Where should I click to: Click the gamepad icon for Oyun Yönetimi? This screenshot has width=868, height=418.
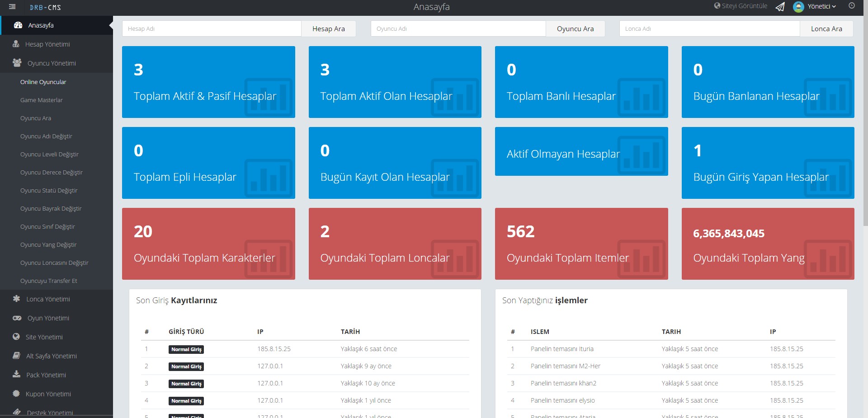point(17,318)
